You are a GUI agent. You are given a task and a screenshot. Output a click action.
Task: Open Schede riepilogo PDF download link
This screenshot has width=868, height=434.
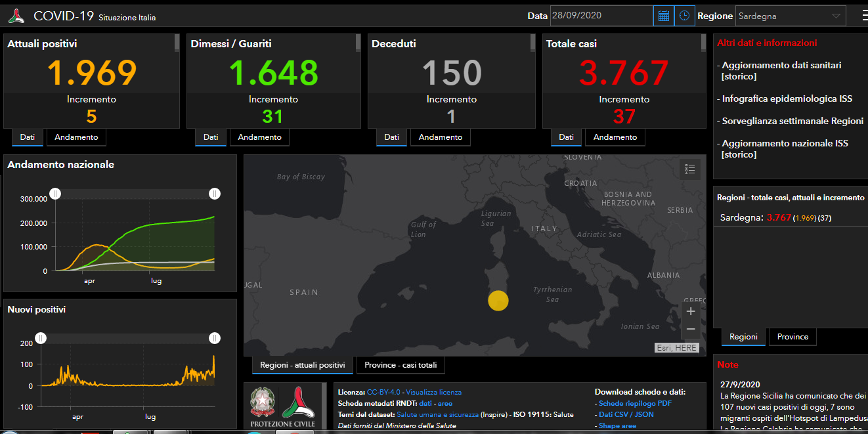pos(635,403)
